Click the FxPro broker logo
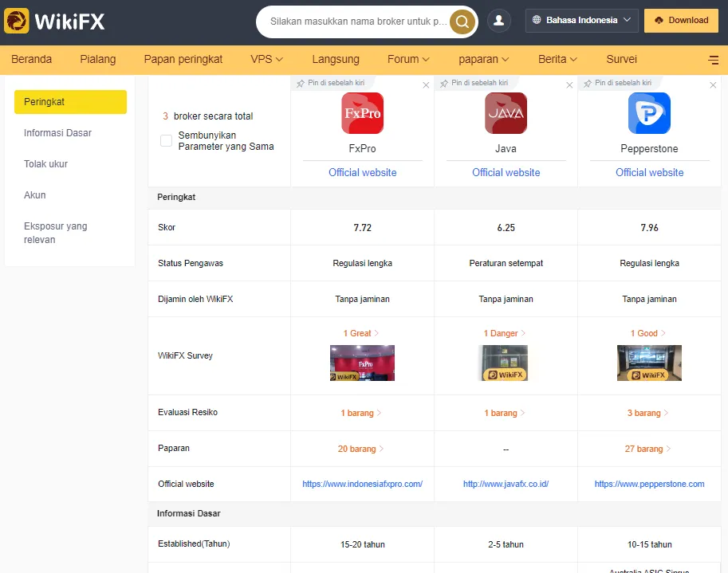Viewport: 728px width, 573px height. 362,112
